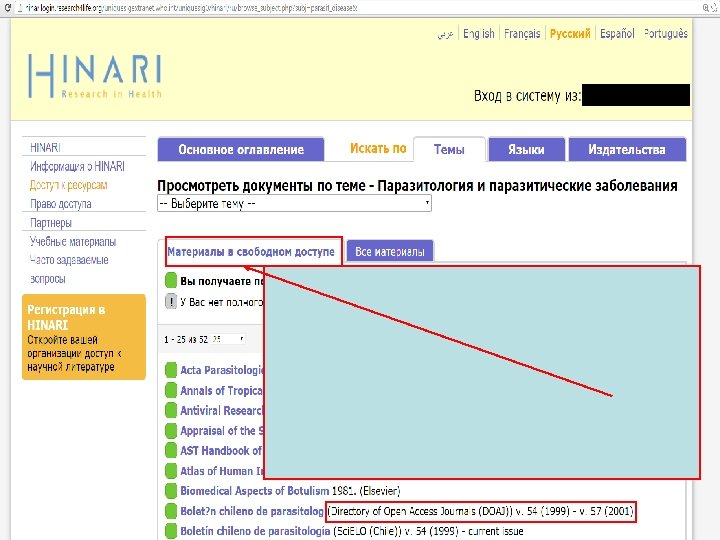
Task: Switch to the Издательства tab
Action: pyautogui.click(x=627, y=149)
